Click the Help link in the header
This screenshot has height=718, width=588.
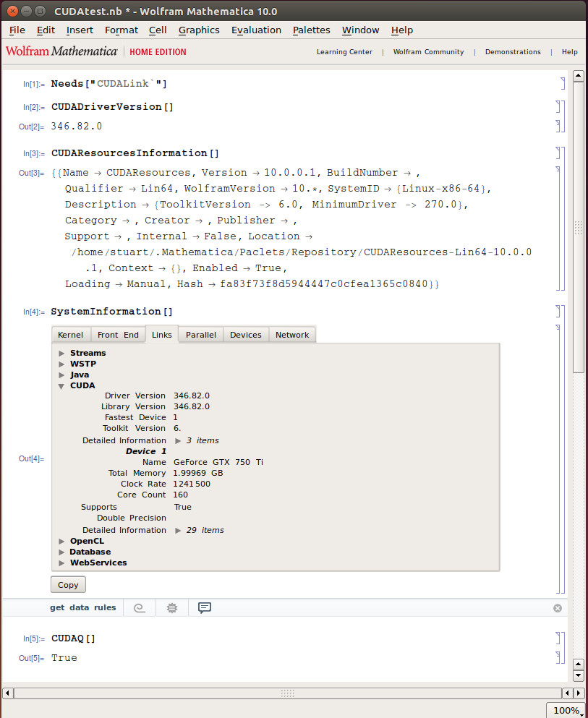coord(570,52)
